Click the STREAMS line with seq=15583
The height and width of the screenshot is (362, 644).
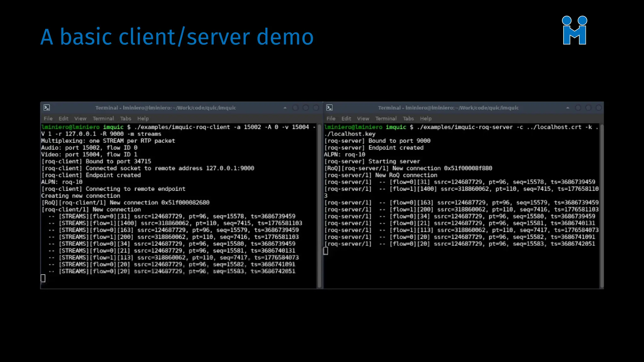click(172, 271)
